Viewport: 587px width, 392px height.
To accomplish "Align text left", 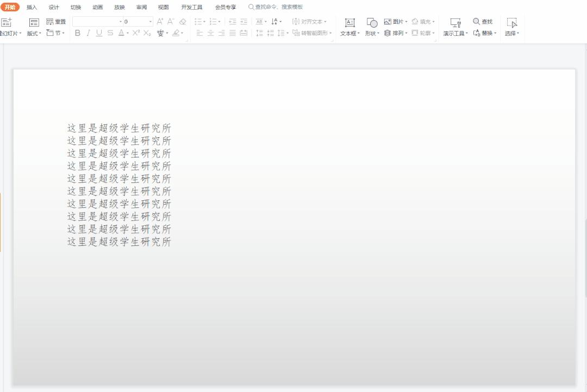I will (199, 33).
